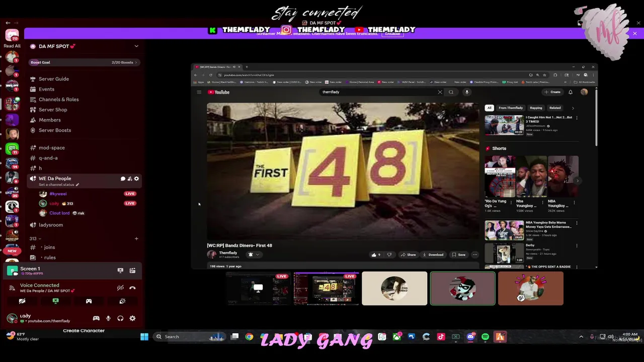Viewport: 644px width, 362px height.
Task: Select From Themflady filter chip
Action: (511, 108)
